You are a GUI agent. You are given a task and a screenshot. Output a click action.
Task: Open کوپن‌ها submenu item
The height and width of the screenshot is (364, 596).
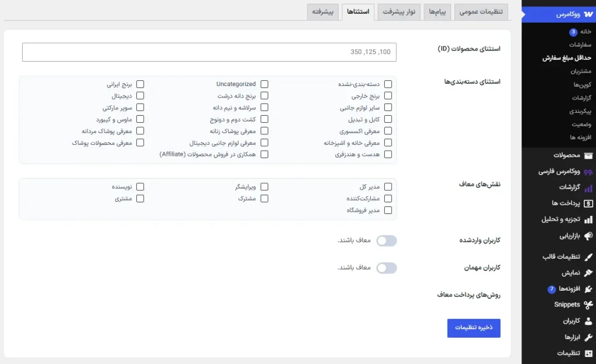pyautogui.click(x=582, y=85)
